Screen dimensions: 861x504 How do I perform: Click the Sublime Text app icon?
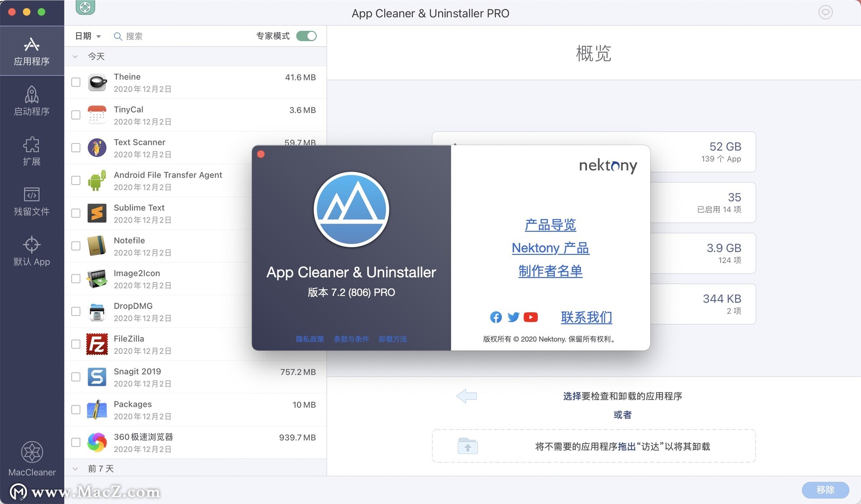(97, 213)
